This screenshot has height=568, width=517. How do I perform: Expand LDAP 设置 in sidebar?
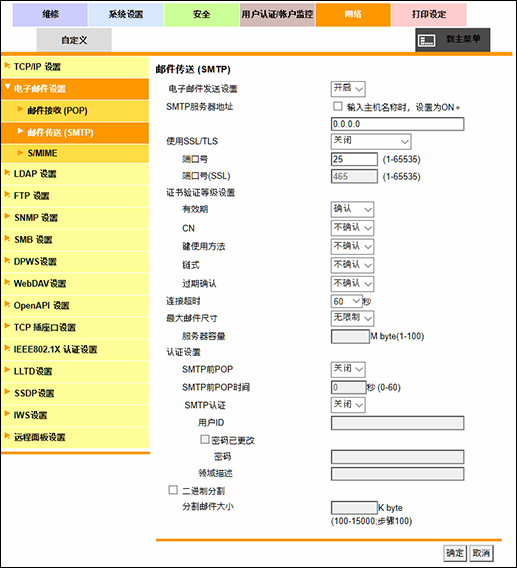pyautogui.click(x=75, y=174)
